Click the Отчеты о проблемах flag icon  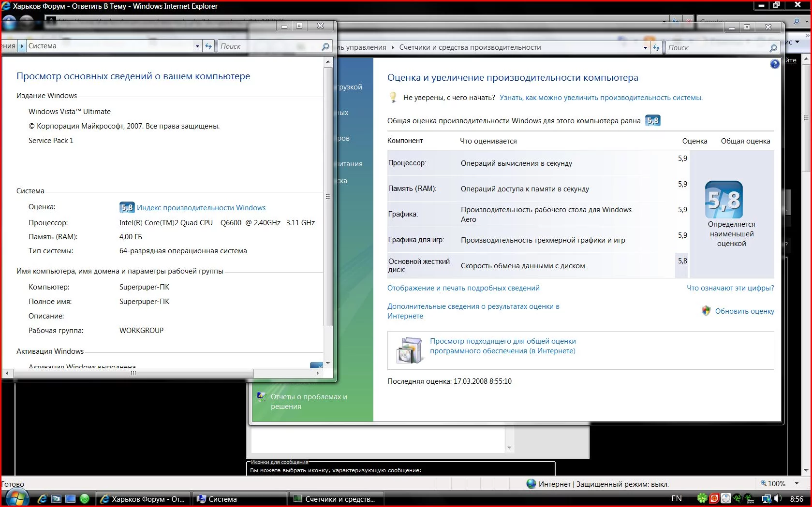[261, 397]
